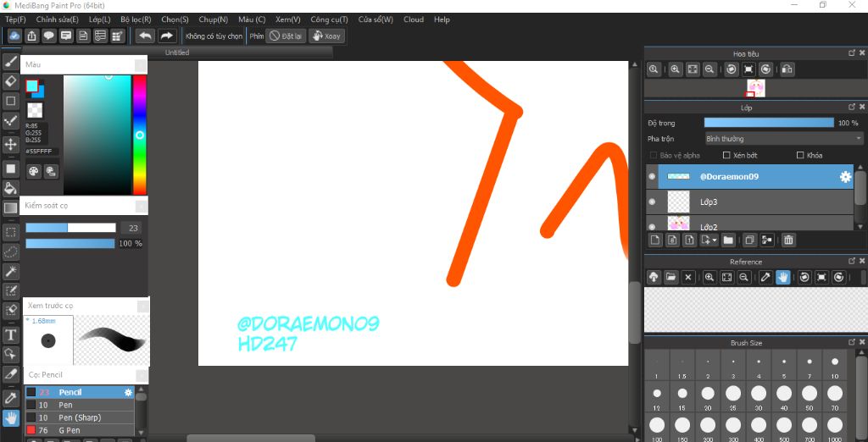The height and width of the screenshot is (442, 868).
Task: Click the Xoay rotate button
Action: click(x=326, y=36)
